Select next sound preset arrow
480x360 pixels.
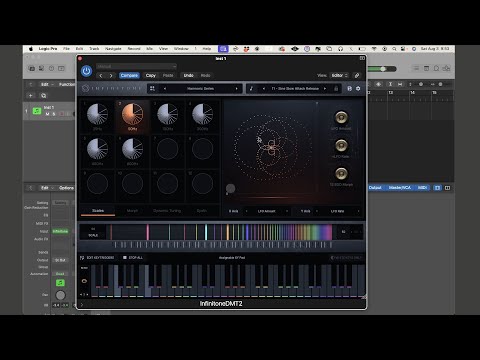[325, 89]
